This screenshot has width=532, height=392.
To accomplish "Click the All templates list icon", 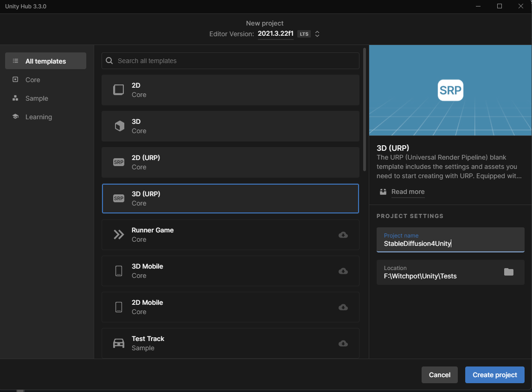I will [15, 61].
